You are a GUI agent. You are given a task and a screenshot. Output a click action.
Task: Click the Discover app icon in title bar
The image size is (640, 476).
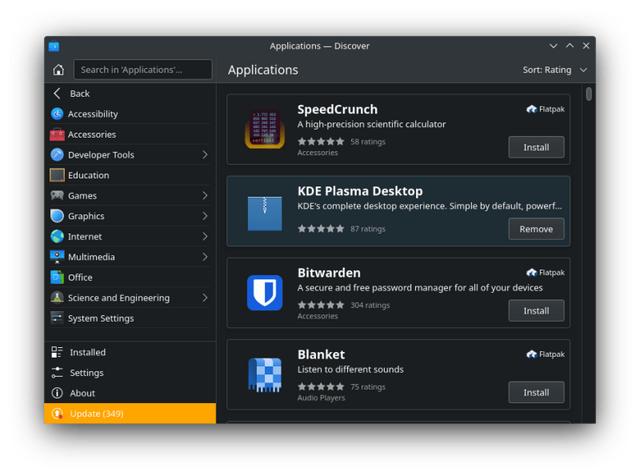click(x=54, y=46)
